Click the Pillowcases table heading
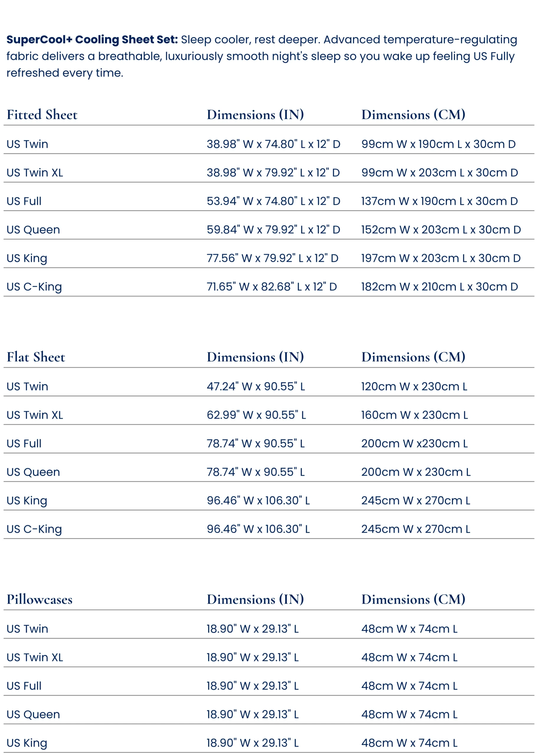 pyautogui.click(x=40, y=599)
